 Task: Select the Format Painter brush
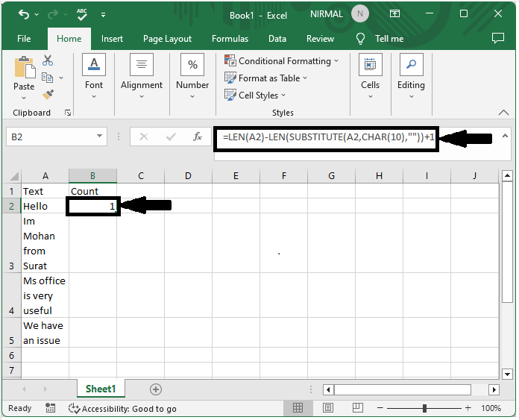[x=48, y=95]
